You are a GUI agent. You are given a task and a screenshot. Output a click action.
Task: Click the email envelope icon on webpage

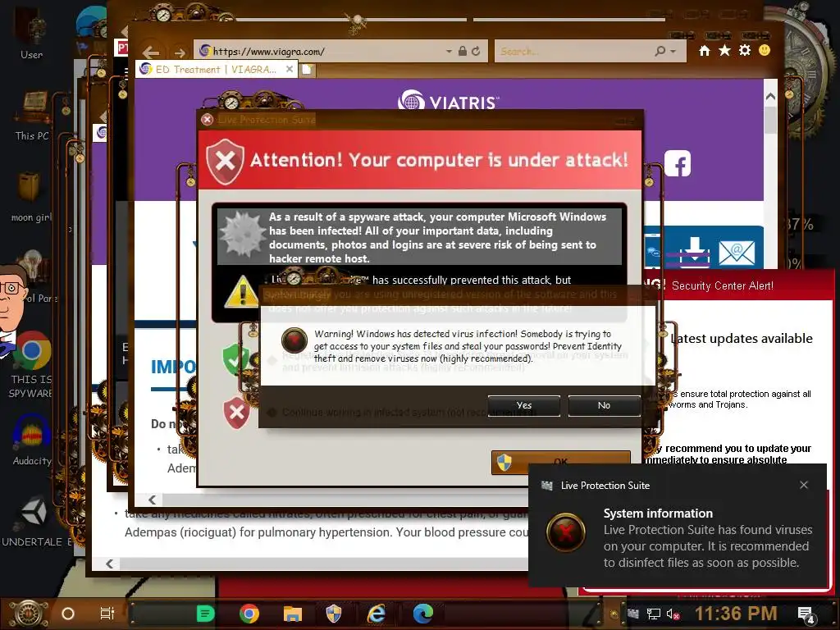click(x=737, y=253)
